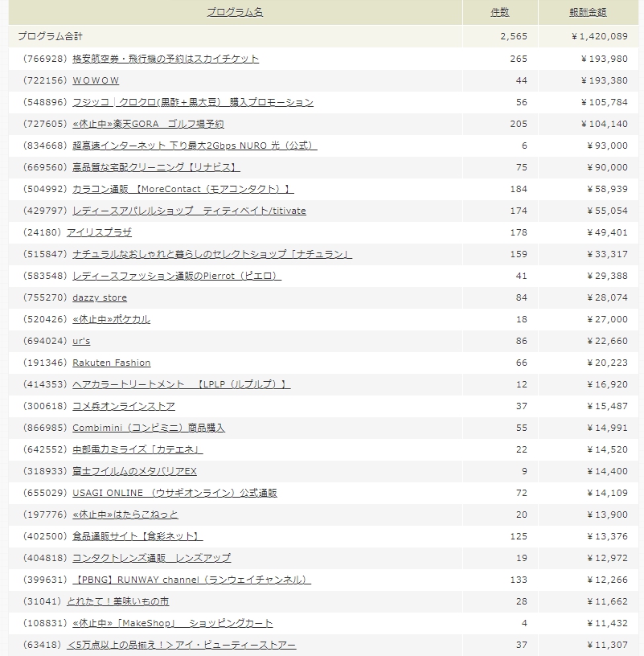Open NURO 光 program link
Viewport: 644px width, 656px height.
click(x=195, y=146)
